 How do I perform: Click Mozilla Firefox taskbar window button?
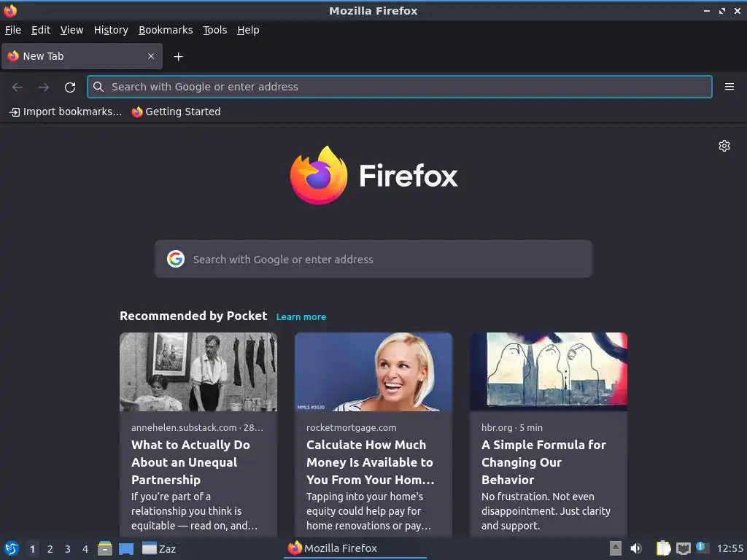[x=355, y=548]
